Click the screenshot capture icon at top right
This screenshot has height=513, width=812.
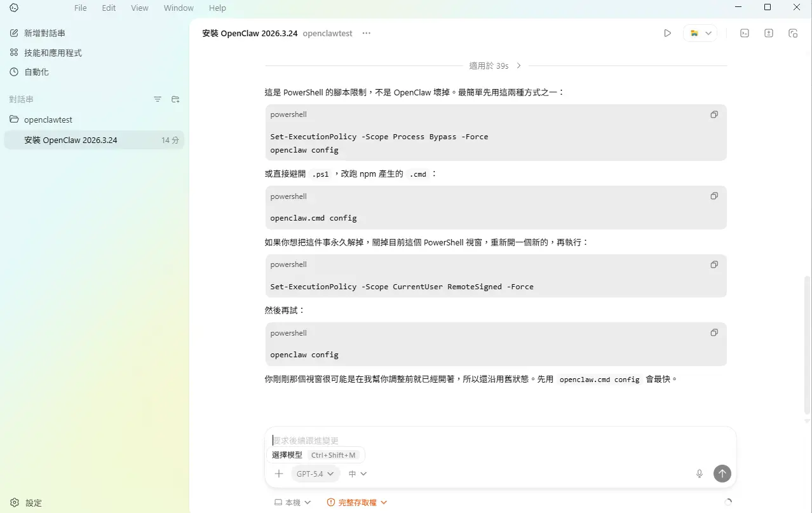(x=793, y=32)
